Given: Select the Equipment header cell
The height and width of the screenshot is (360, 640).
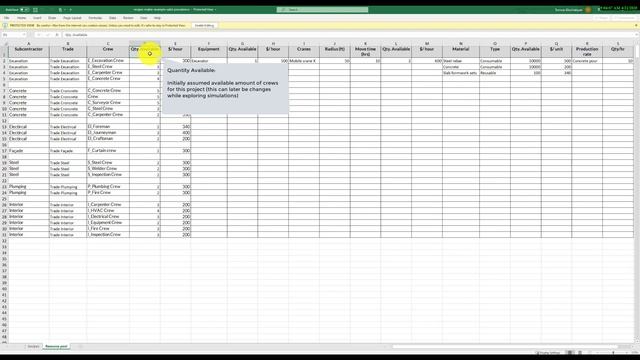Looking at the screenshot, I should [x=209, y=51].
